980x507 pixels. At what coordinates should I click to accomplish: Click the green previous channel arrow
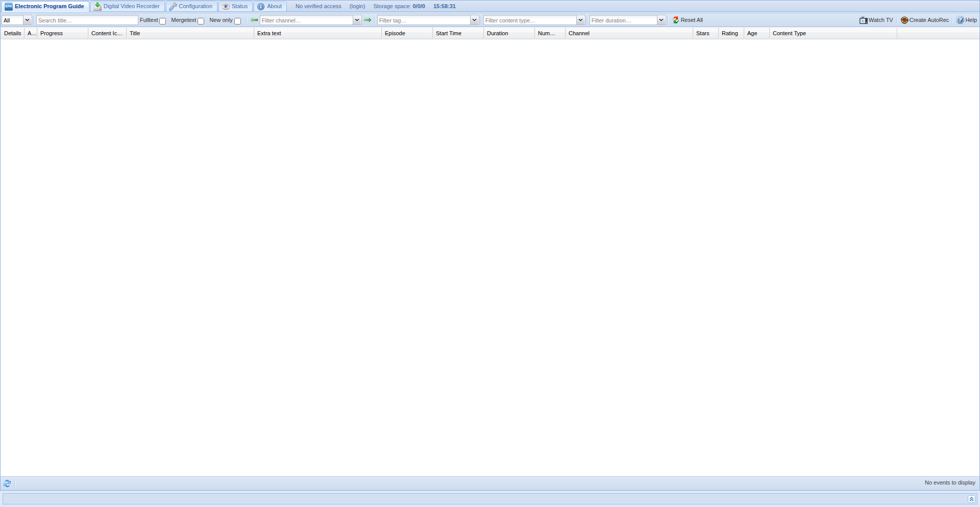click(254, 20)
